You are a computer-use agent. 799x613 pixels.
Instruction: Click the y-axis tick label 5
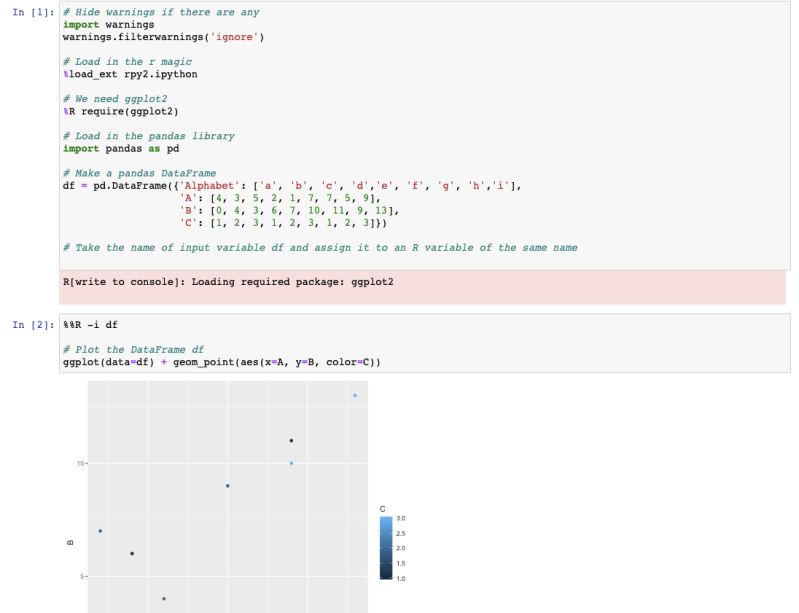click(x=82, y=576)
